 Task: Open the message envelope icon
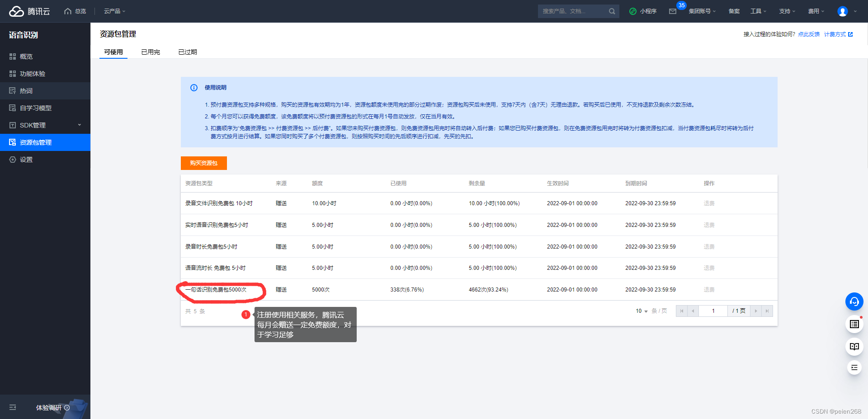point(673,11)
